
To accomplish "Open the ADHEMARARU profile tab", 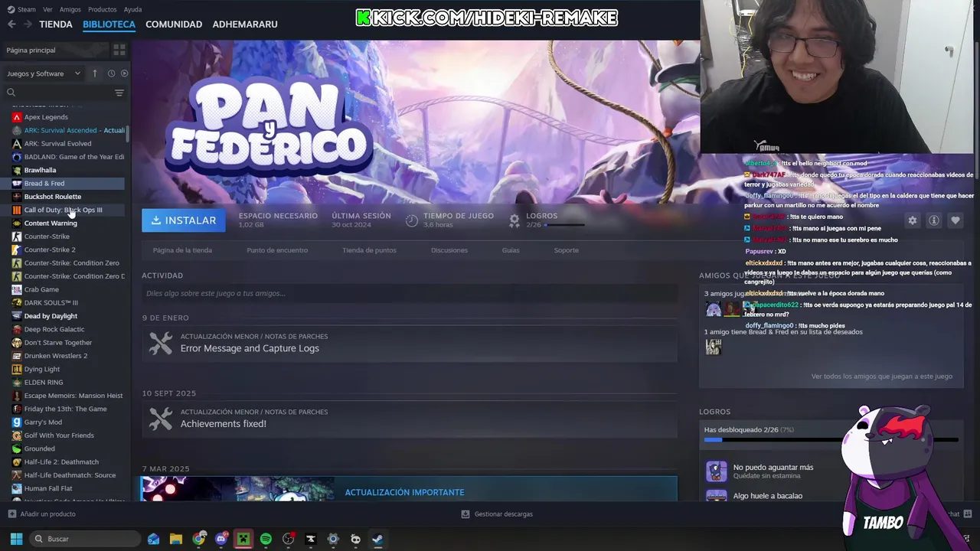I will 245,24.
